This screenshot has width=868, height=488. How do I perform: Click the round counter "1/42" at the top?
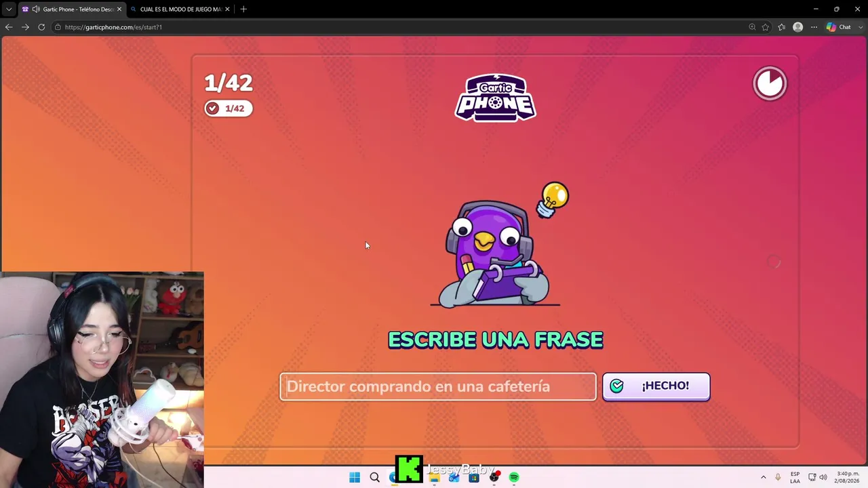(229, 83)
